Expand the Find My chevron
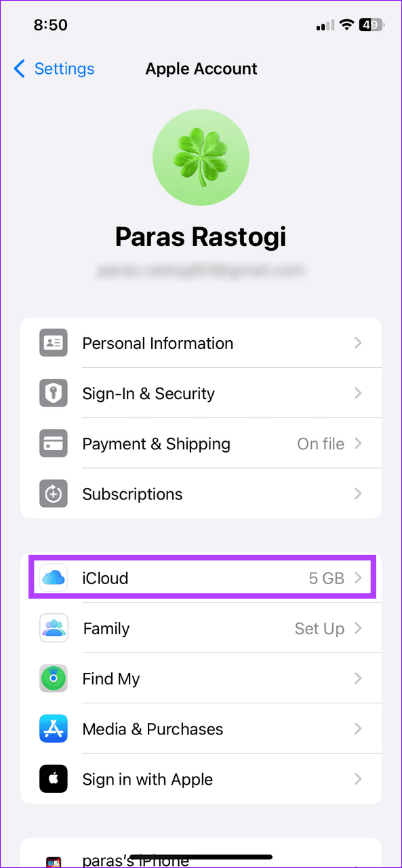The height and width of the screenshot is (868, 402). coord(358,678)
